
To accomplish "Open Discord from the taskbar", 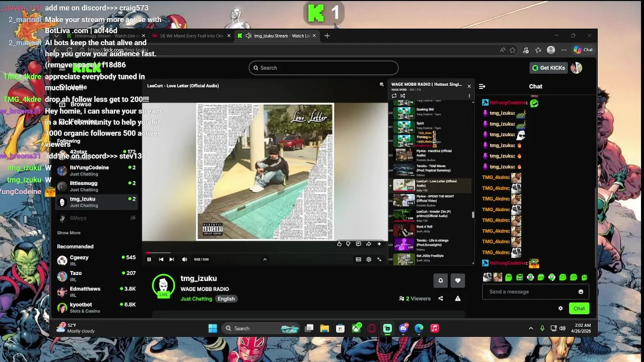I will [404, 328].
